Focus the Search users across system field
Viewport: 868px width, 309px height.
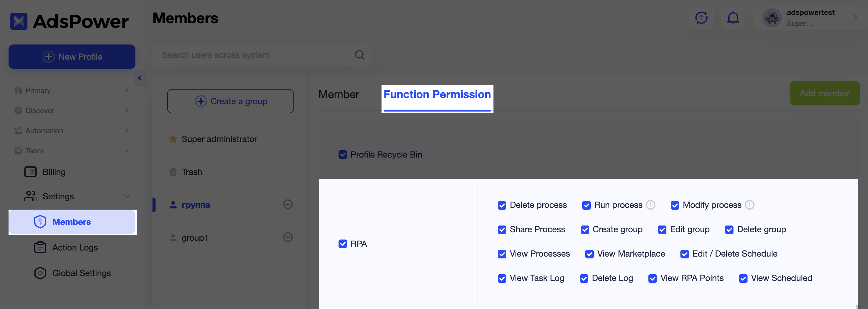(256, 55)
